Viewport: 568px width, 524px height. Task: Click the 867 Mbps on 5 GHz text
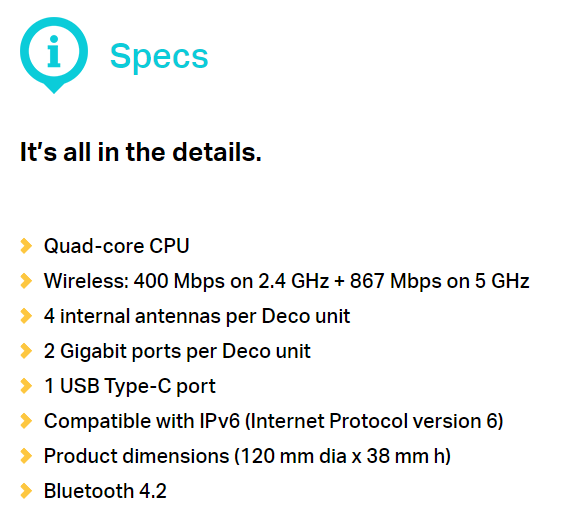(x=439, y=281)
